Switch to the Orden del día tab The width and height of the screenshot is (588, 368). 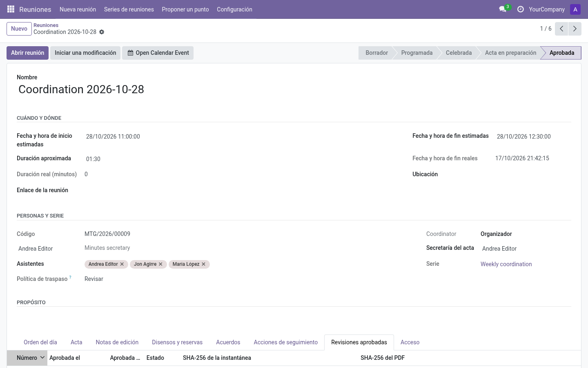tap(40, 342)
